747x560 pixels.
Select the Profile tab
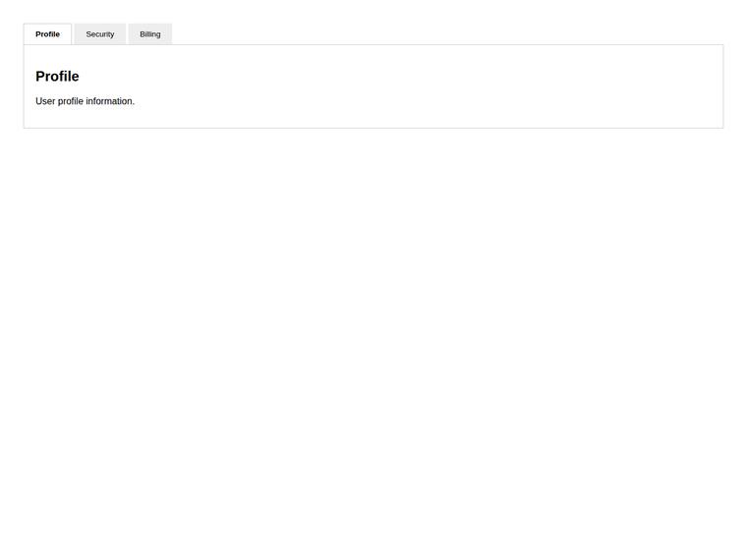pos(47,34)
